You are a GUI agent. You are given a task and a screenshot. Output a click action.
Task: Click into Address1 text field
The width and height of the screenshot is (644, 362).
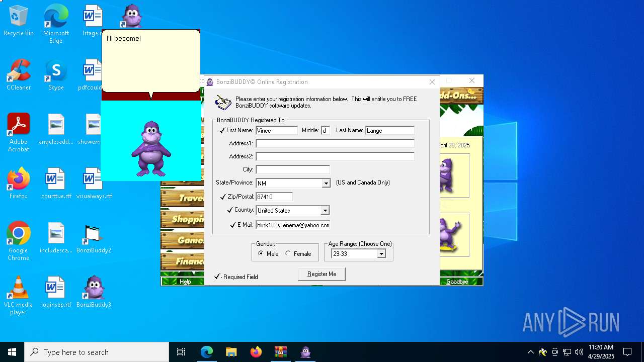point(335,143)
